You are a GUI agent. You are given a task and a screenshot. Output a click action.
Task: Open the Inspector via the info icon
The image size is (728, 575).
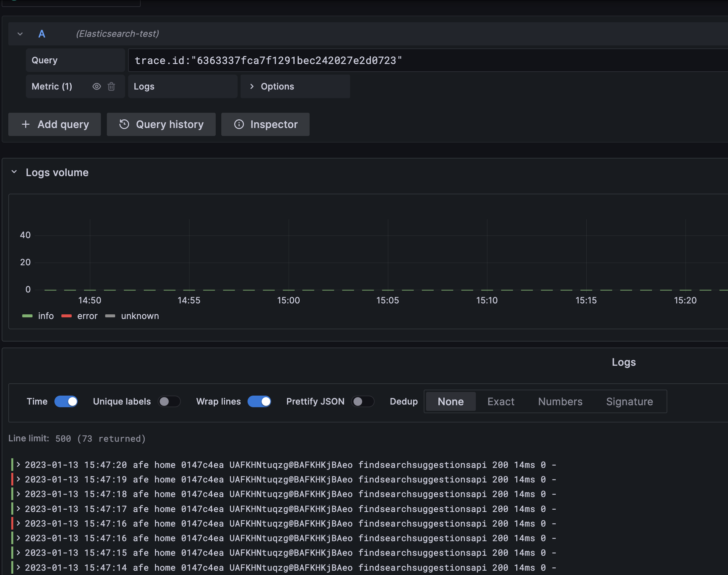point(239,124)
